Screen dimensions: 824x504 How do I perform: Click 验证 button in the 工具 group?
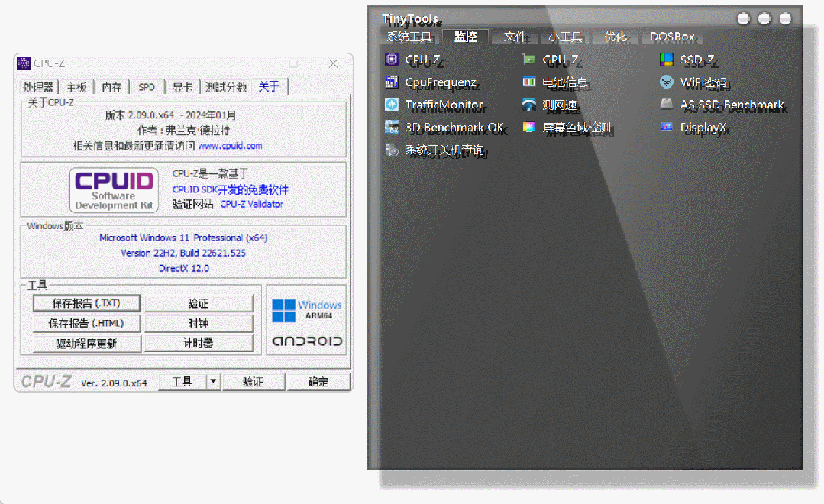199,303
